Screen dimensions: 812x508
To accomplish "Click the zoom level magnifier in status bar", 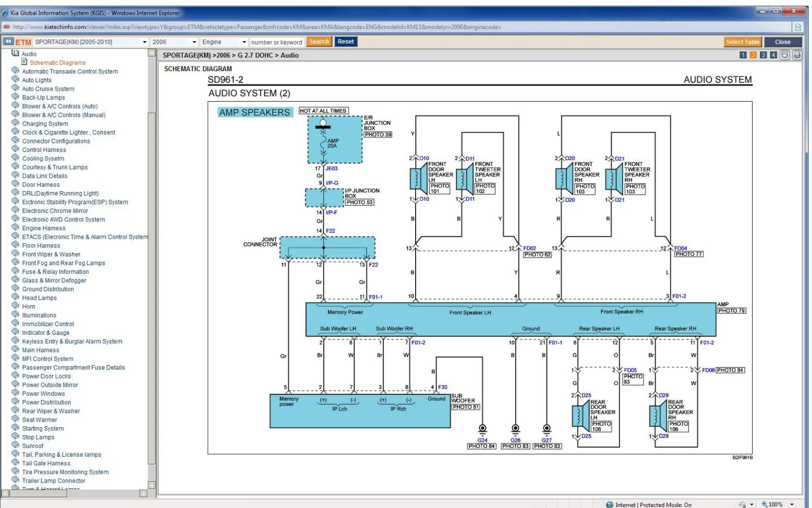I will [x=764, y=504].
